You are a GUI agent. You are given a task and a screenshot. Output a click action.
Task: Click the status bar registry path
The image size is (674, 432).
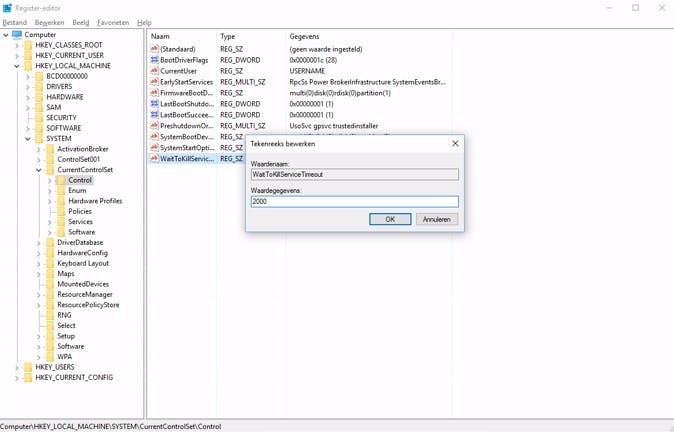[x=111, y=427]
